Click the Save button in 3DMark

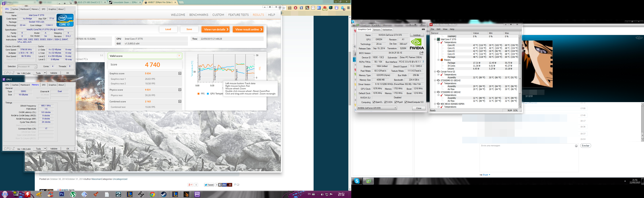click(189, 29)
